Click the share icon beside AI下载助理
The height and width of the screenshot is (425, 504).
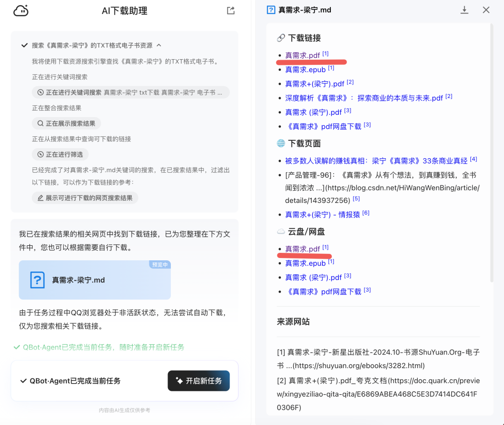coord(231,10)
